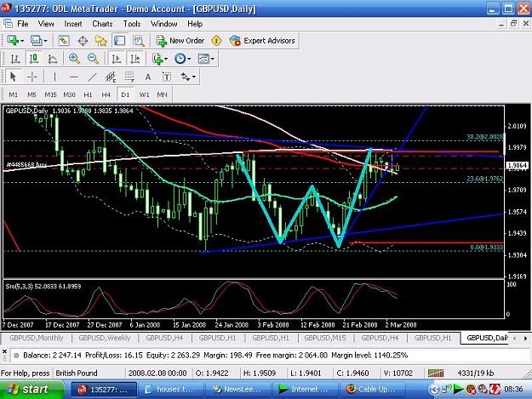Select the horizontal line drawing tool
Image resolution: width=532 pixels, height=399 pixels.
(73, 77)
